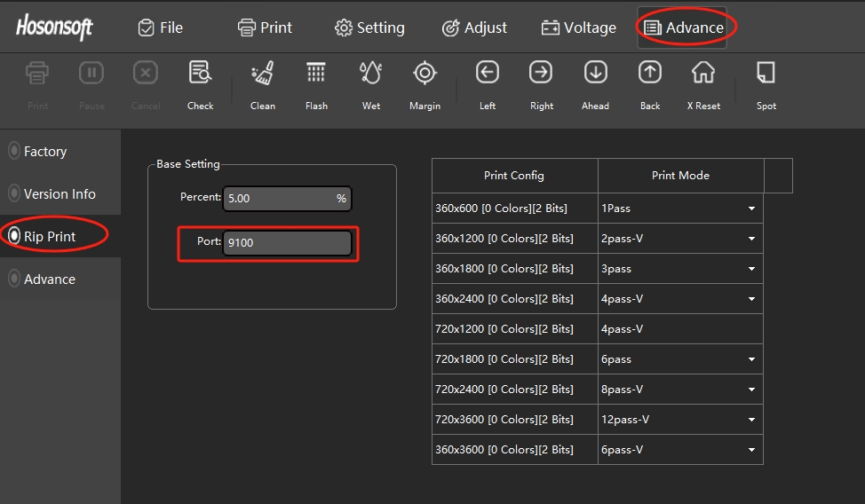Click the Port input field
Viewport: 865px width, 504px height.
click(x=286, y=242)
